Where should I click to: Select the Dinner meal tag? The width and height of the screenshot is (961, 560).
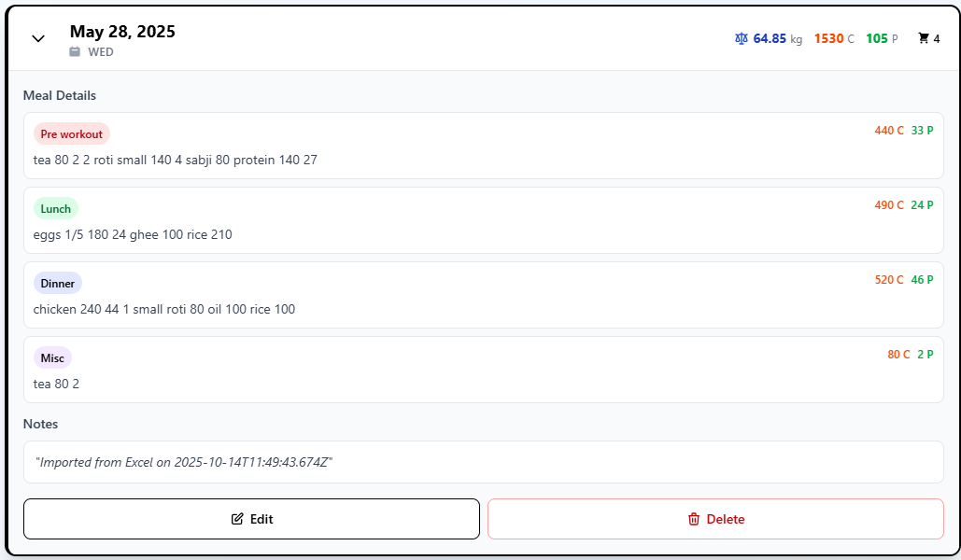58,283
